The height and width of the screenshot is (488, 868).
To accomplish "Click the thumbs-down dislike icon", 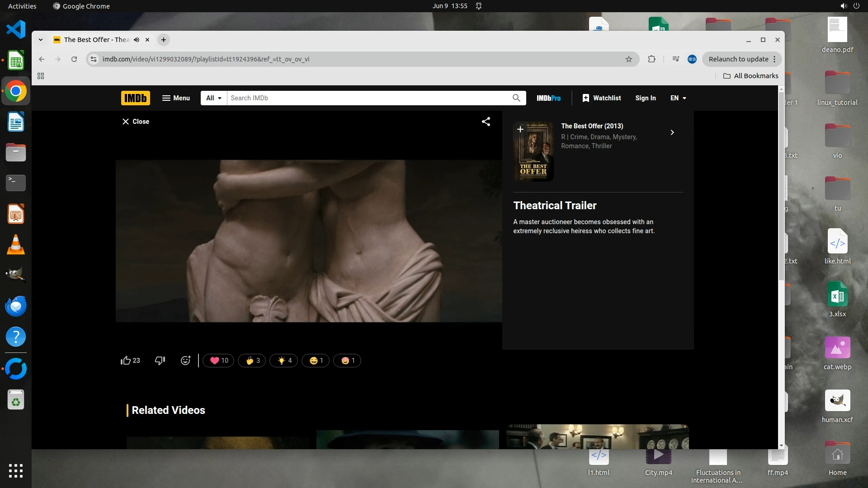I will 160,361.
